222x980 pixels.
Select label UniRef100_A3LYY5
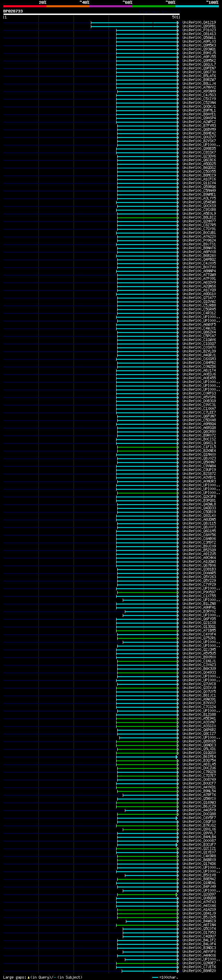click(199, 198)
